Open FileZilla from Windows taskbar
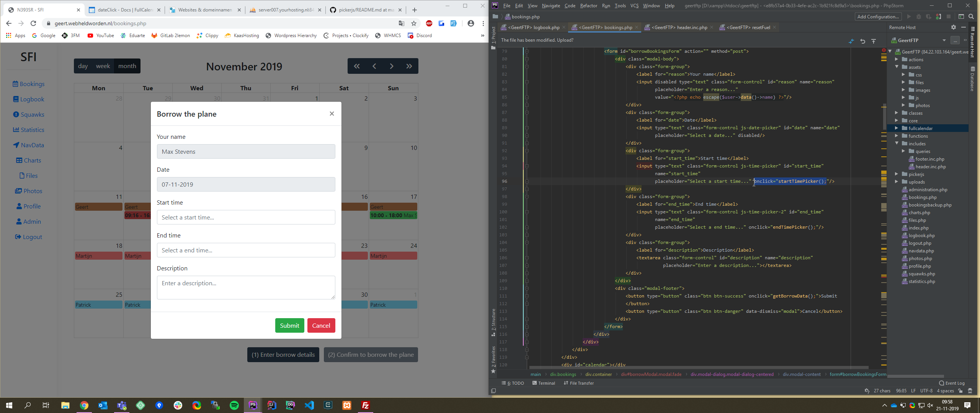The image size is (980, 413). click(365, 405)
